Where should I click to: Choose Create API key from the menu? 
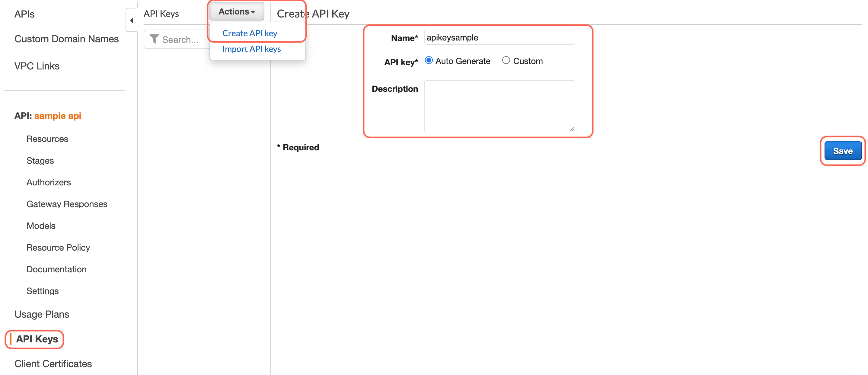click(x=250, y=34)
